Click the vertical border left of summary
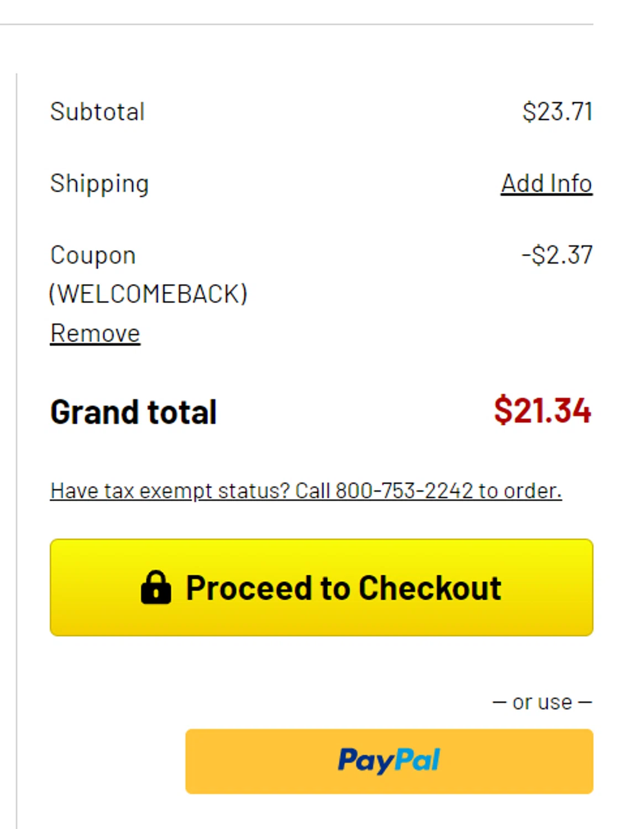The image size is (644, 829). click(x=17, y=442)
